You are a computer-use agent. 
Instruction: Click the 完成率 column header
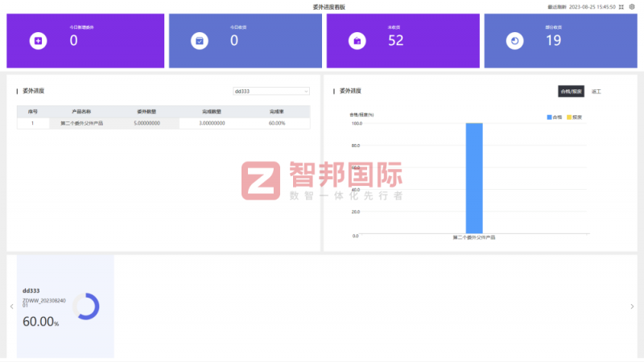[277, 111]
